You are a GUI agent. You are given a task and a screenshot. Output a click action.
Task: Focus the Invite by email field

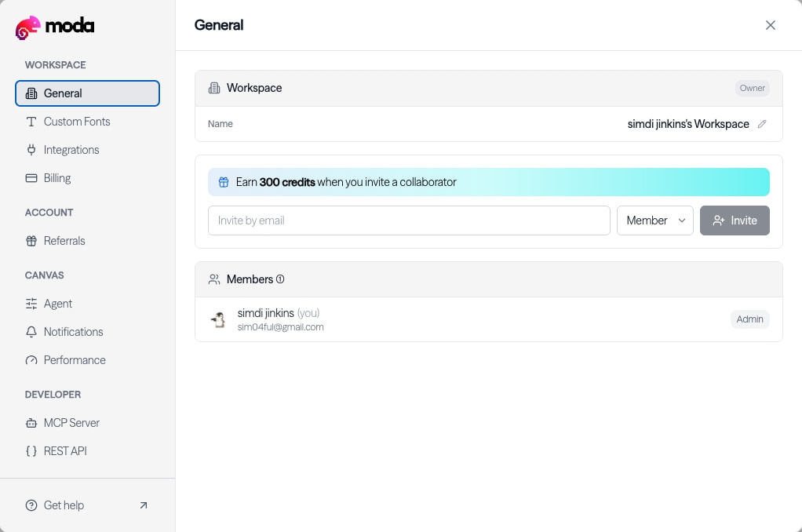(409, 220)
